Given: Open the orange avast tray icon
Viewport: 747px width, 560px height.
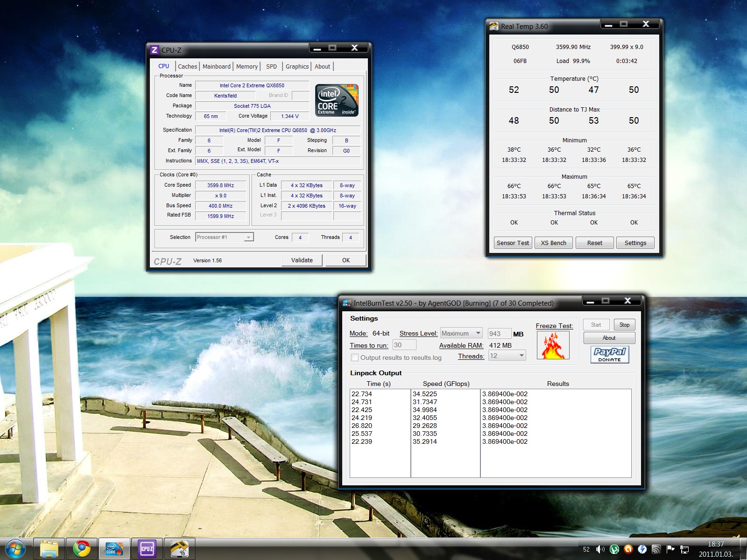Looking at the screenshot, I should (628, 550).
